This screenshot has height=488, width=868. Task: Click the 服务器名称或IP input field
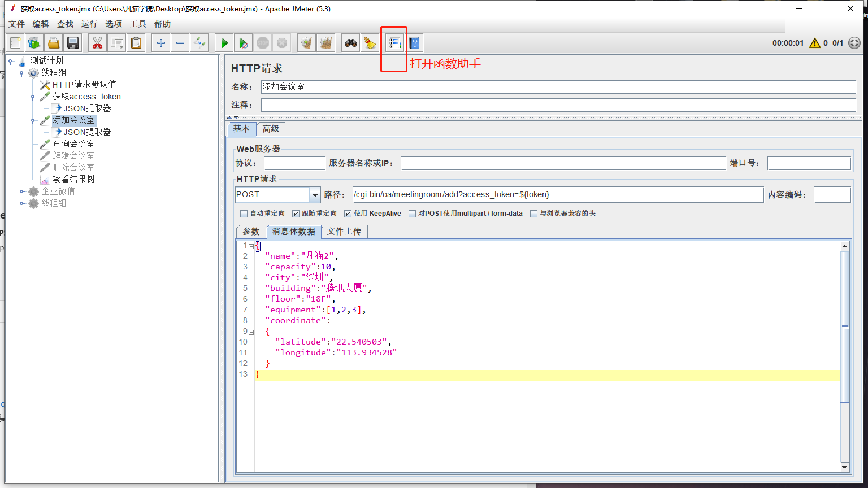point(563,163)
